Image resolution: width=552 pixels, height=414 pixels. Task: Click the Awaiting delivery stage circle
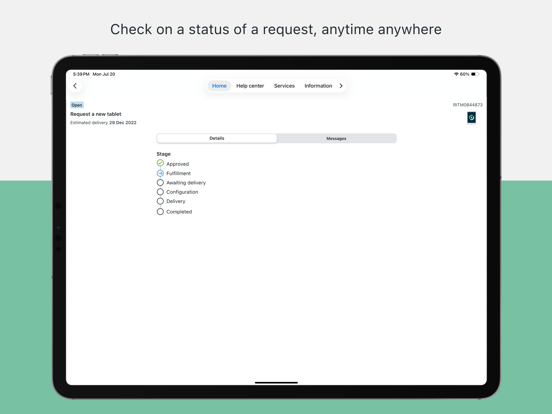pos(160,183)
